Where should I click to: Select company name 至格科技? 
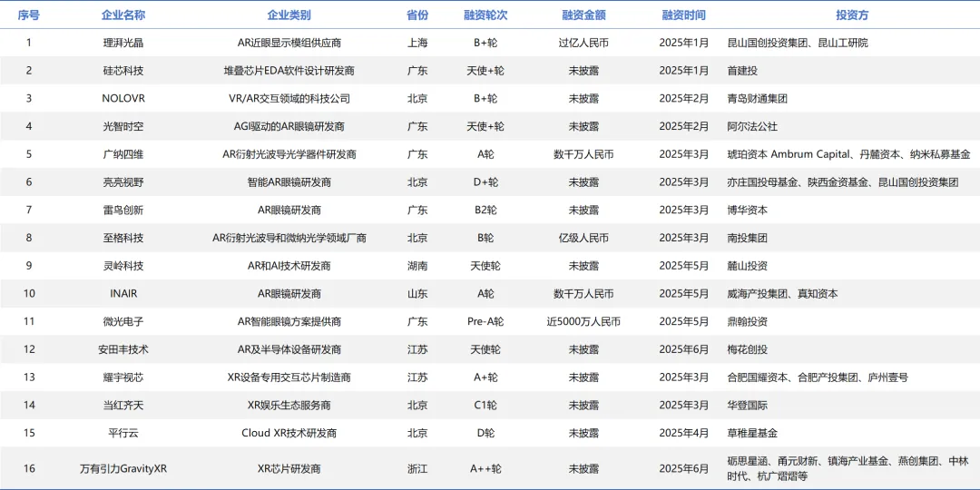click(123, 238)
